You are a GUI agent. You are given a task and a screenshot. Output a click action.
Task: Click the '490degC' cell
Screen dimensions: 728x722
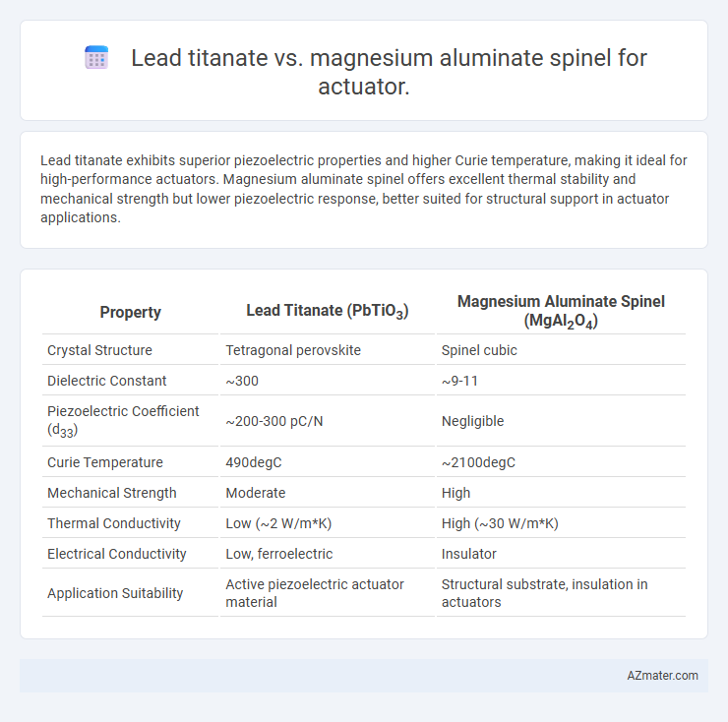(254, 462)
